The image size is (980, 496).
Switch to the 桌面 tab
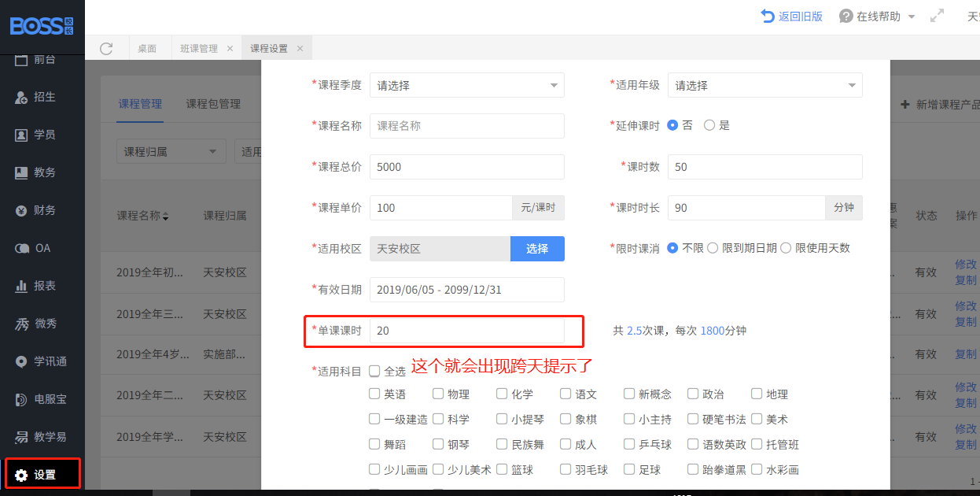pyautogui.click(x=147, y=48)
